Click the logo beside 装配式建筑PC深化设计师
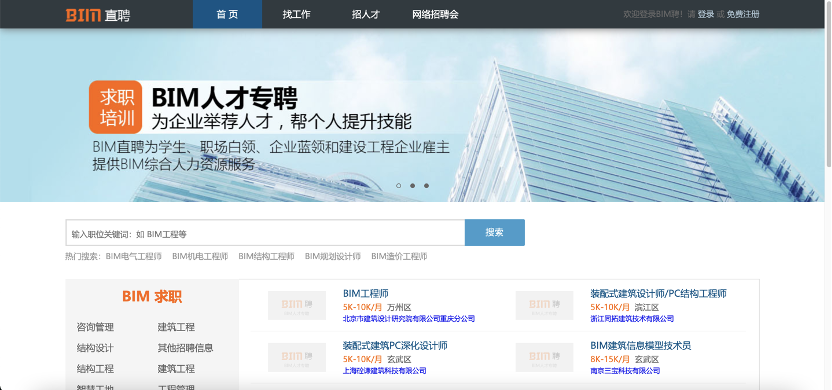The width and height of the screenshot is (832, 390). 297,357
